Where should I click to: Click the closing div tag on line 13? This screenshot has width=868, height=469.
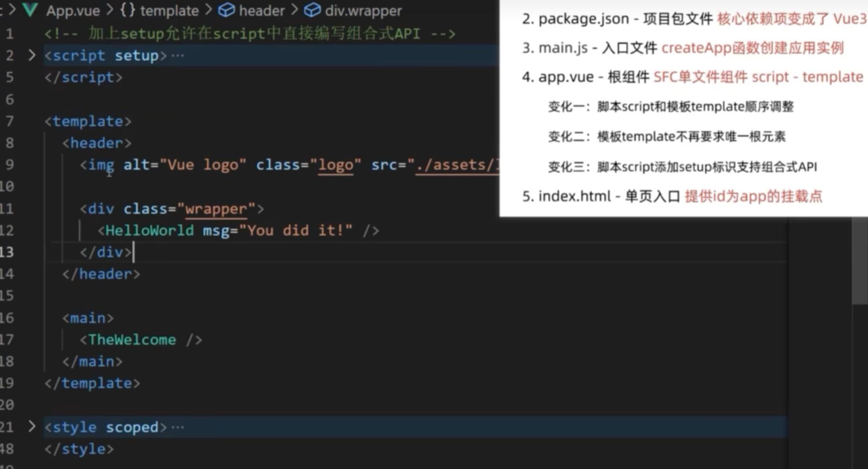105,252
